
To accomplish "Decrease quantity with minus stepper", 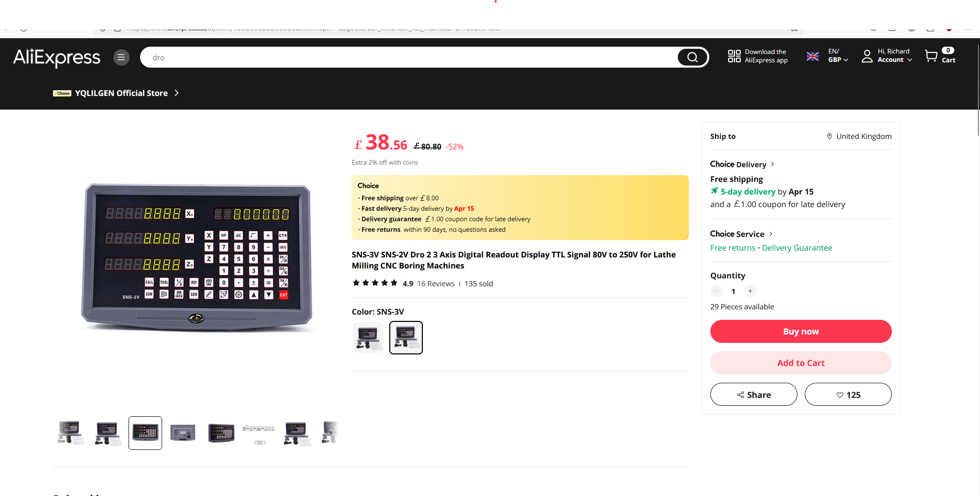I will [x=716, y=291].
